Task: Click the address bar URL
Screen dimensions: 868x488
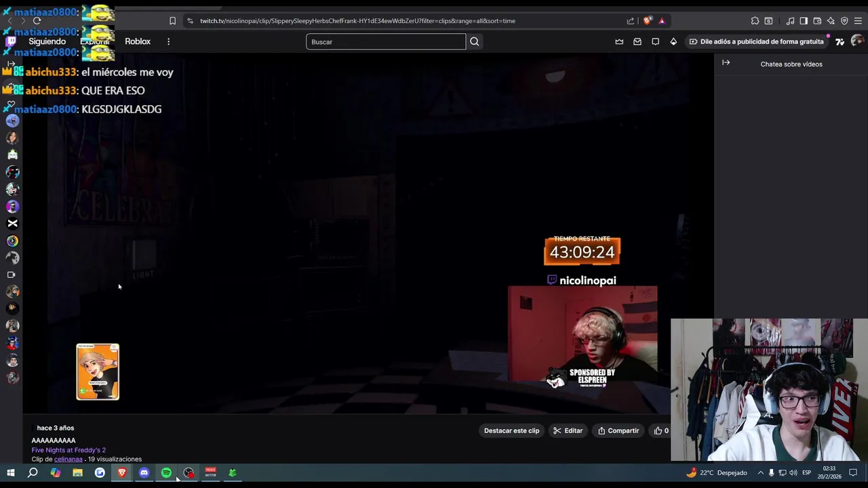Action: tap(357, 21)
